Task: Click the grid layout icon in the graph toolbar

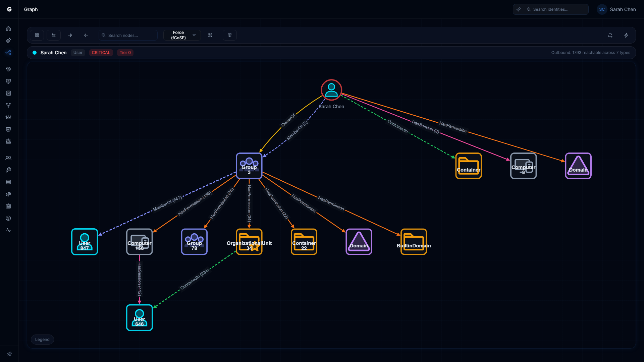Action: pos(37,35)
